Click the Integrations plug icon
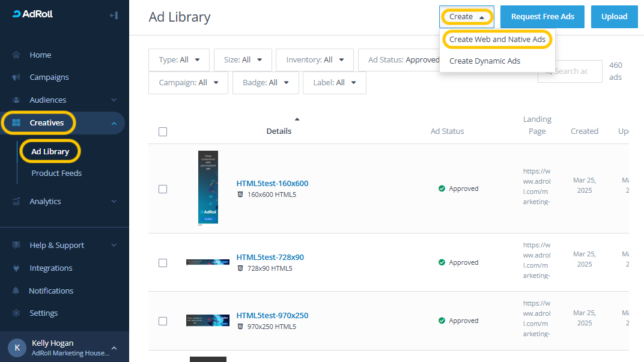This screenshot has width=644, height=362. tap(16, 268)
